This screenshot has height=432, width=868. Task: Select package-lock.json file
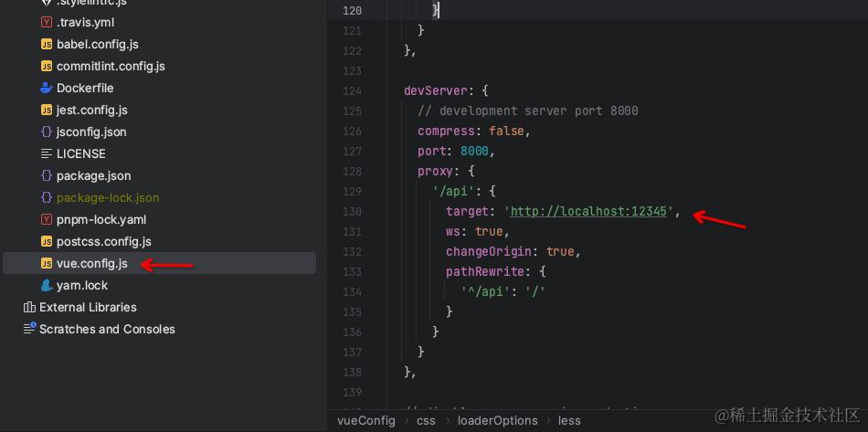click(108, 197)
